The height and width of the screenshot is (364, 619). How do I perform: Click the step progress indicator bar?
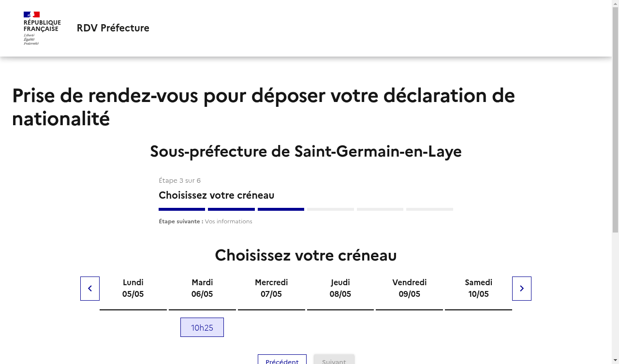coord(306,209)
